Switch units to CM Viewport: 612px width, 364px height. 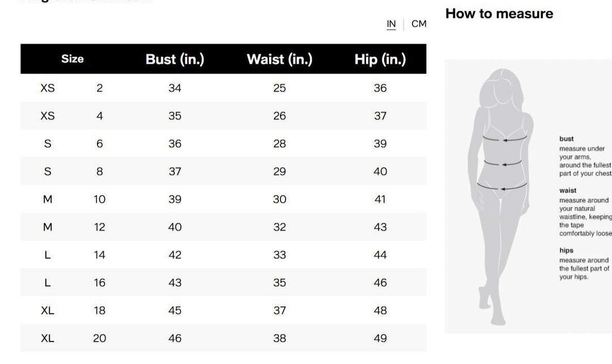[x=419, y=24]
